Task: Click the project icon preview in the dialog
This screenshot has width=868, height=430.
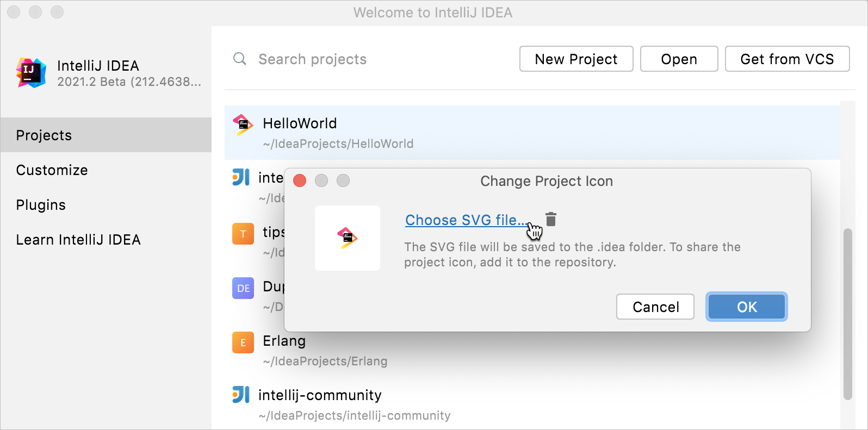Action: [348, 238]
